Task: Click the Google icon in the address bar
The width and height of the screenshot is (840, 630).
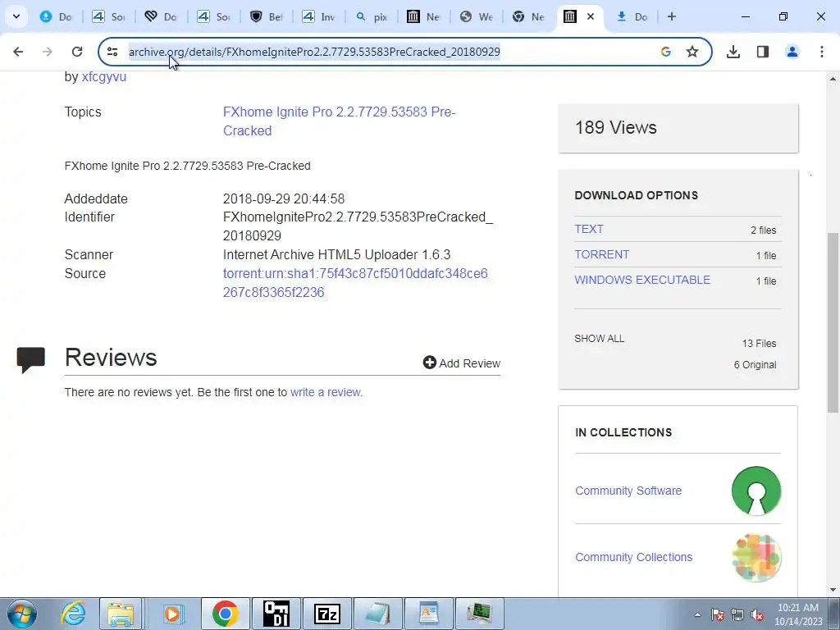Action: click(666, 52)
